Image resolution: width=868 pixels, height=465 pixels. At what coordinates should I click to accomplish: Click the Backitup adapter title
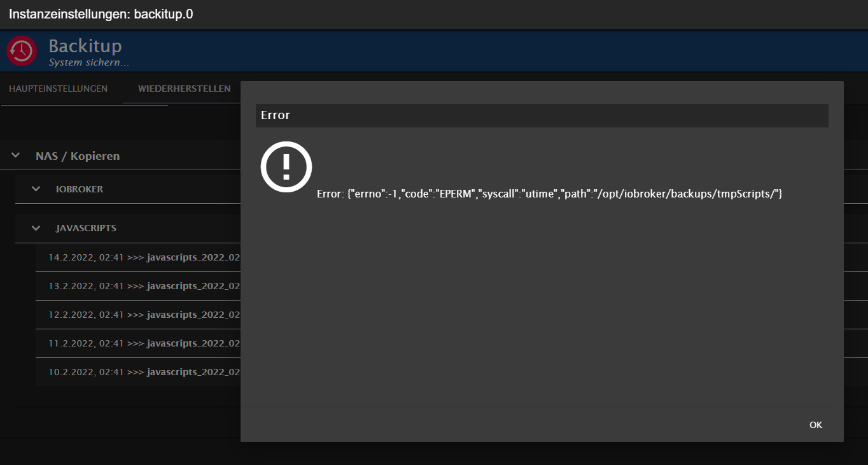click(85, 46)
